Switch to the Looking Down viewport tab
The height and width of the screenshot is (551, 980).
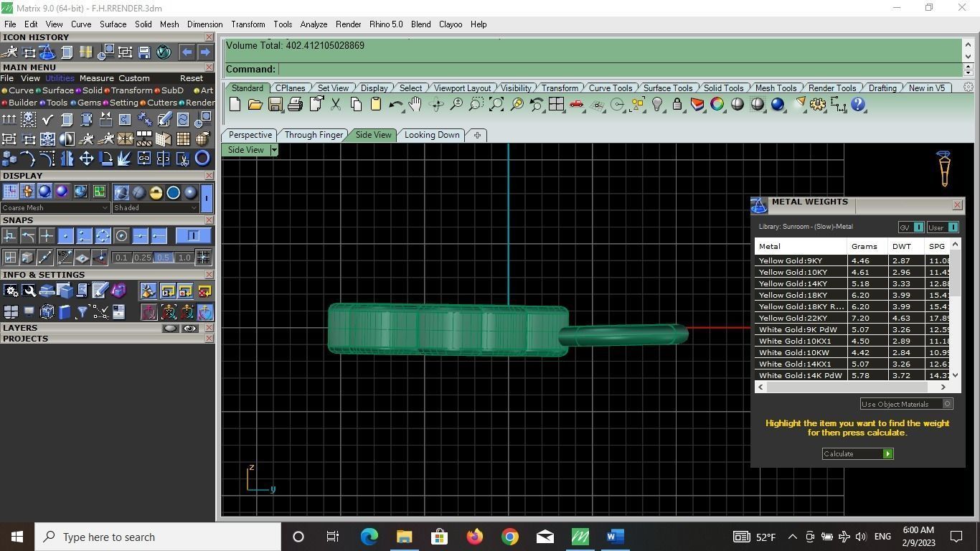(432, 135)
